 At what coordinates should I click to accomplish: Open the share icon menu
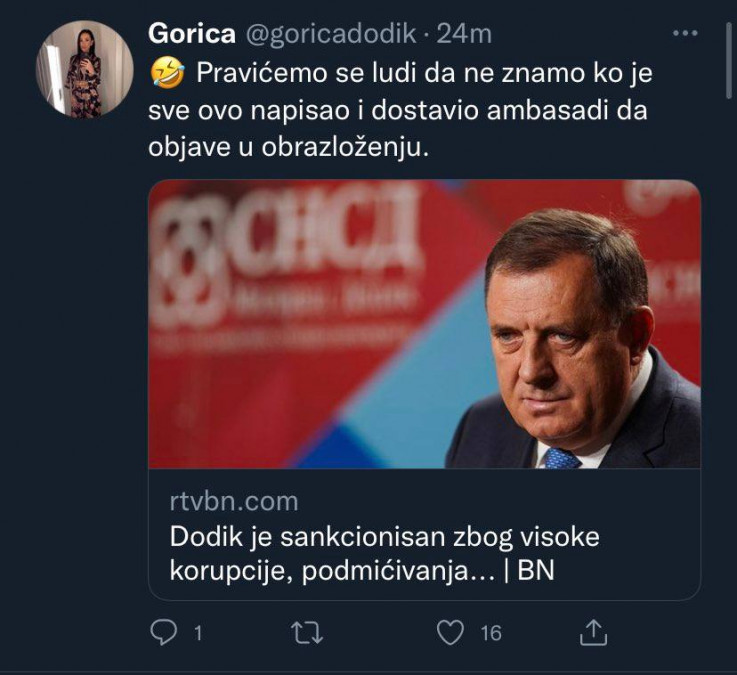(x=593, y=633)
